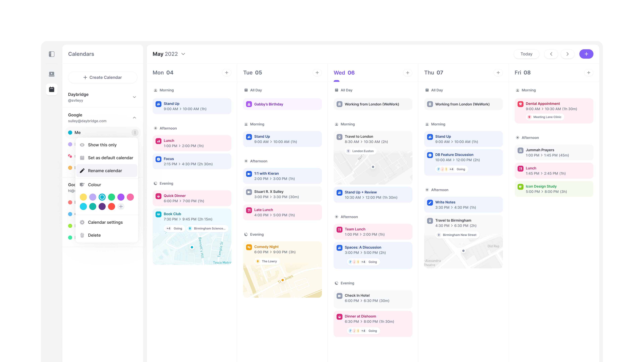Toggle the lavender calendar dot below Me
644x362 pixels.
pos(70,144)
